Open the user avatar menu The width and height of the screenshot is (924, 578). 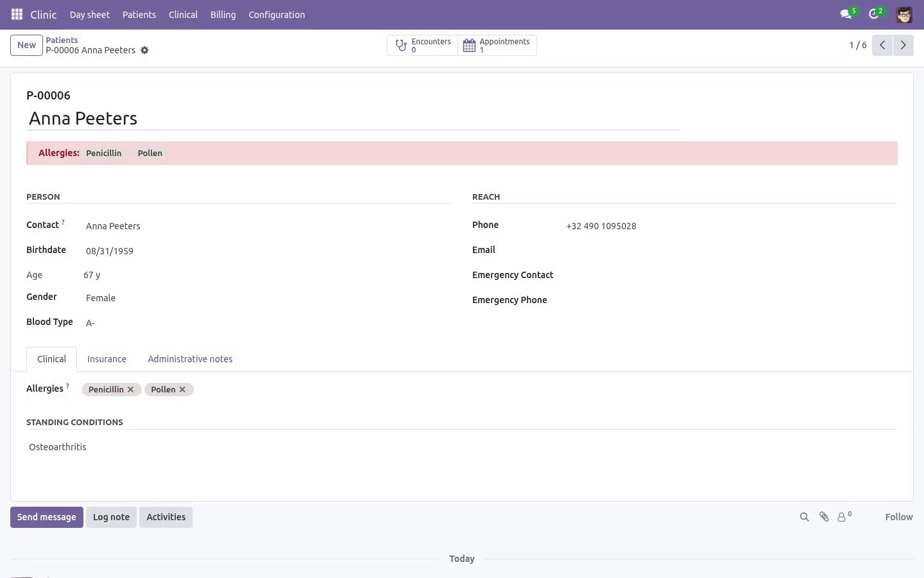[x=904, y=14]
